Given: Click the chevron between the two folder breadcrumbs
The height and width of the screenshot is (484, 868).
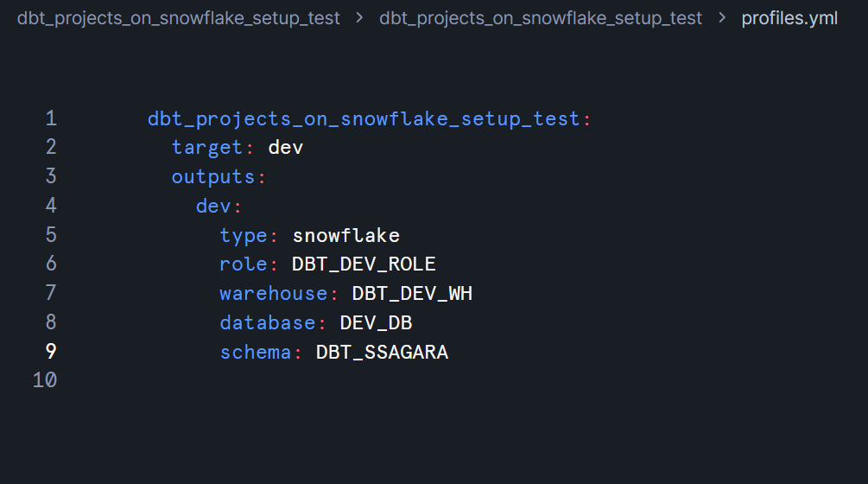Looking at the screenshot, I should click(x=359, y=18).
